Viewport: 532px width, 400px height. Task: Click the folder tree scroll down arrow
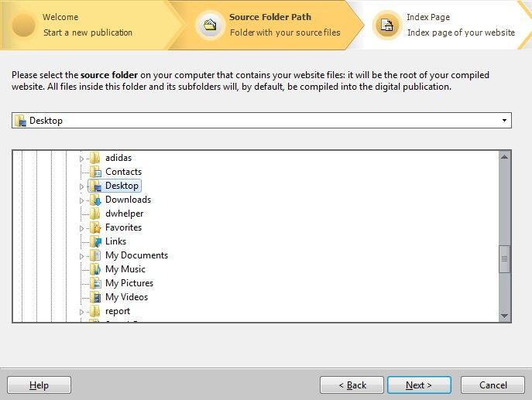pos(504,316)
